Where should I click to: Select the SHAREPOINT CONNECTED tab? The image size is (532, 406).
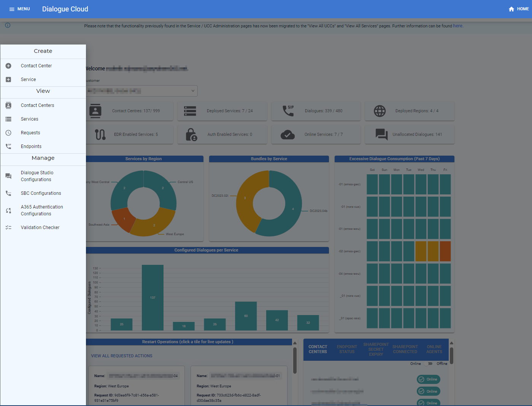click(x=405, y=349)
